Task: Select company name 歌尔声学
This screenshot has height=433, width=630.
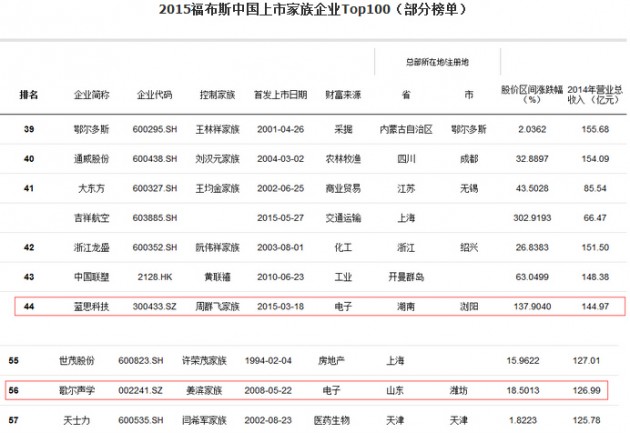Action: (77, 390)
